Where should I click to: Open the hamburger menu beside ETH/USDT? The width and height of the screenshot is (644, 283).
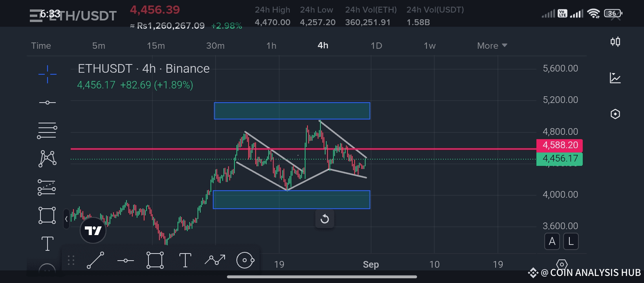36,16
